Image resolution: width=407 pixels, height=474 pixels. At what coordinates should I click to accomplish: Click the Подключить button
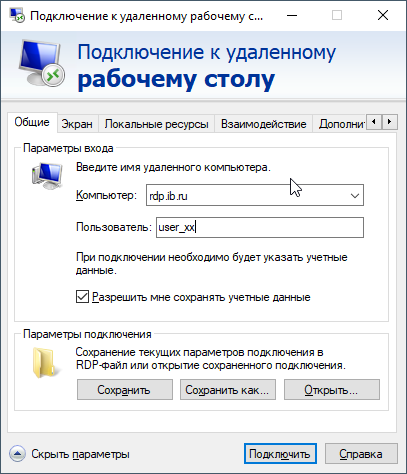coord(280,454)
